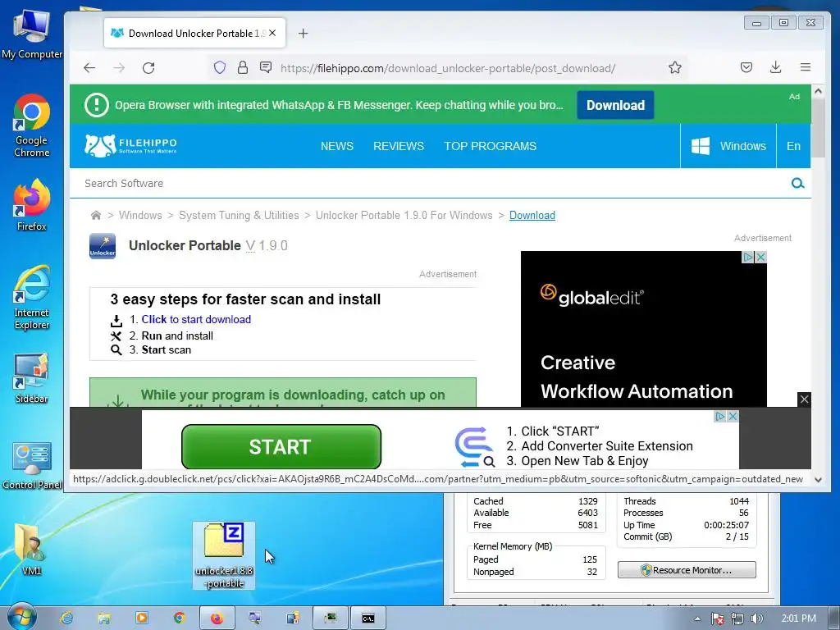840x630 pixels.
Task: Open the Firefox hamburger menu
Action: coord(806,67)
